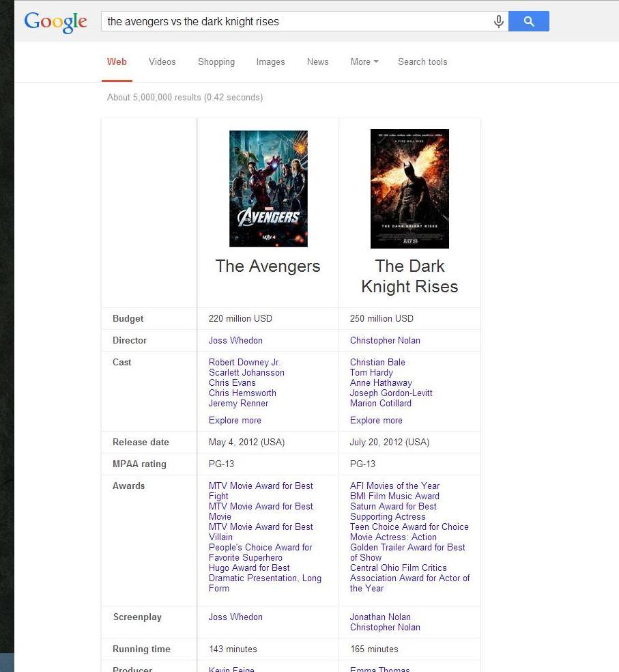Open Chris Hemsworth cast link
619x672 pixels.
pos(242,393)
